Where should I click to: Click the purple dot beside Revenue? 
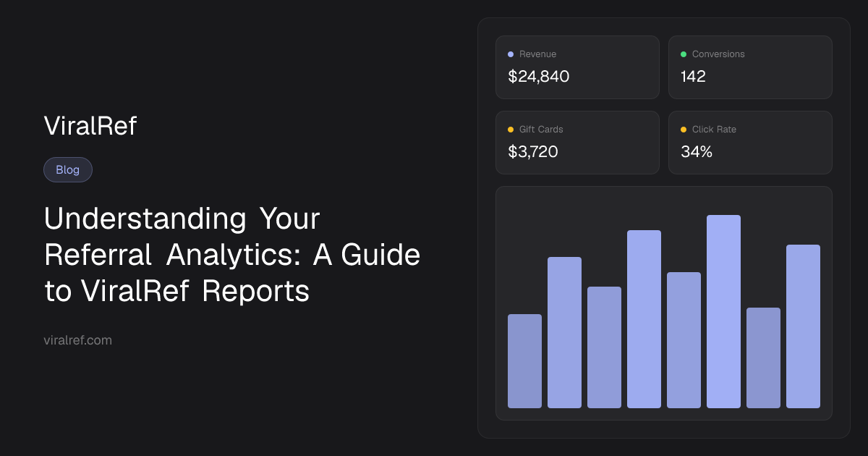point(511,54)
